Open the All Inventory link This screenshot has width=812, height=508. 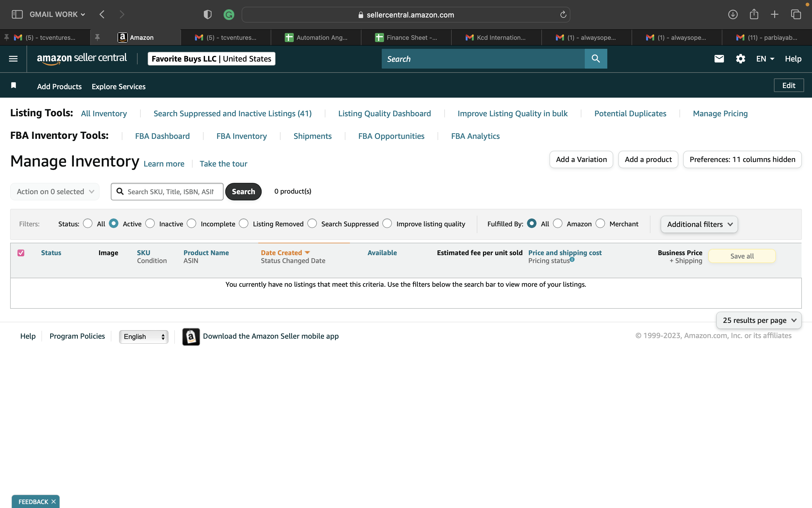[104, 113]
